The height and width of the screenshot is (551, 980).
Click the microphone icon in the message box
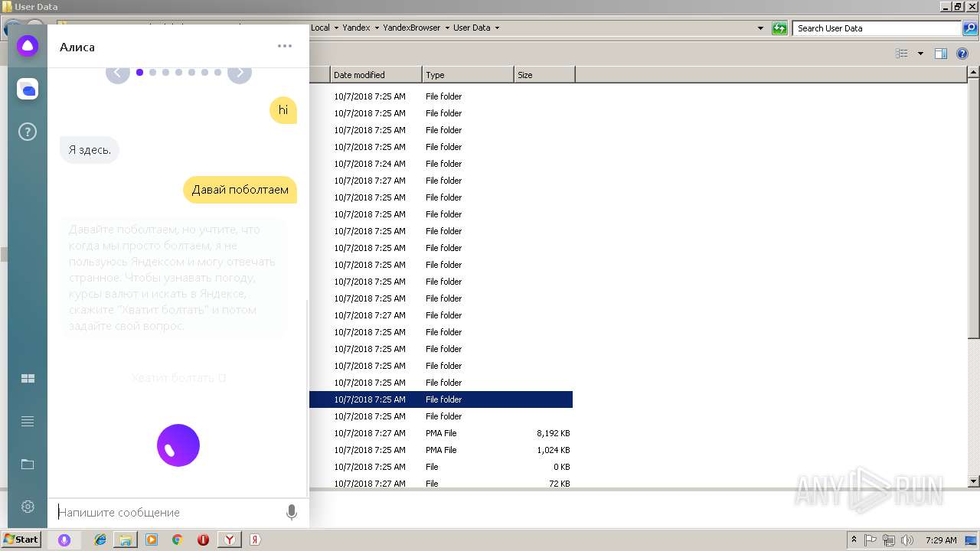click(x=291, y=513)
